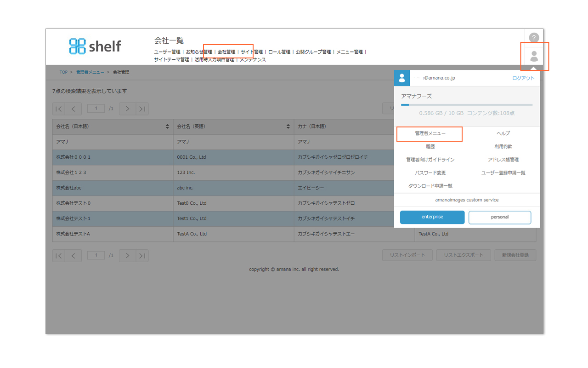This screenshot has width=588, height=368.
Task: Go to previous page in bottom pager
Action: [73, 256]
